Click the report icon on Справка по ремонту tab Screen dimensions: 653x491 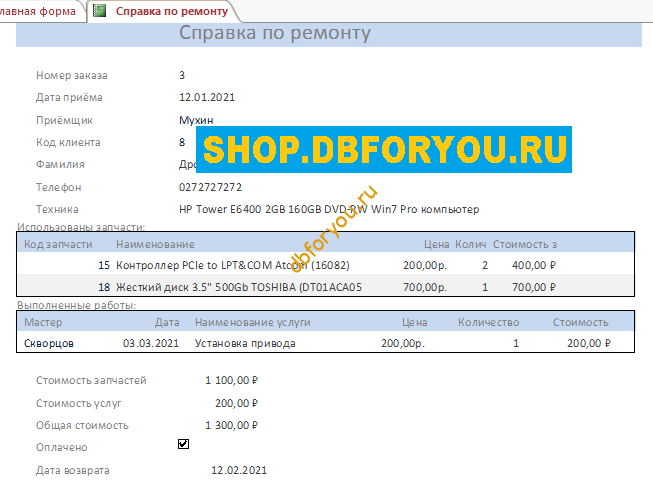tap(99, 11)
